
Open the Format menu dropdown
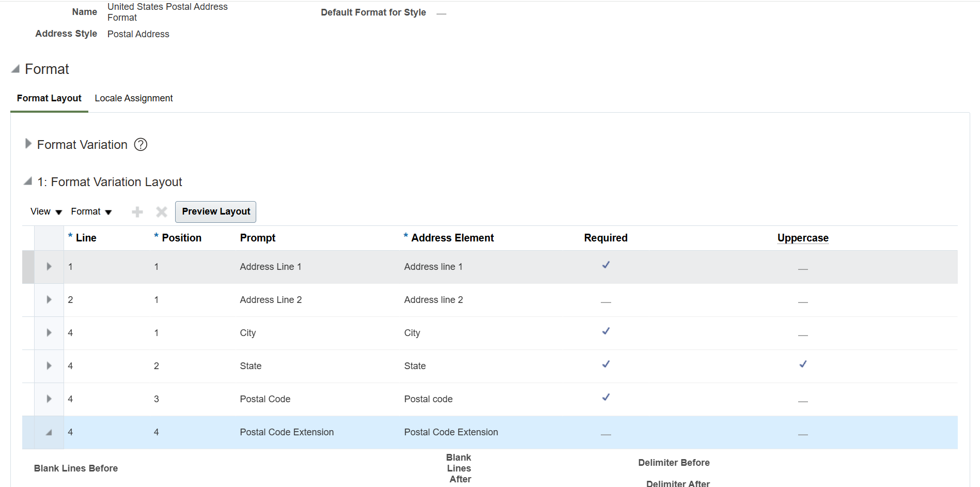point(91,211)
